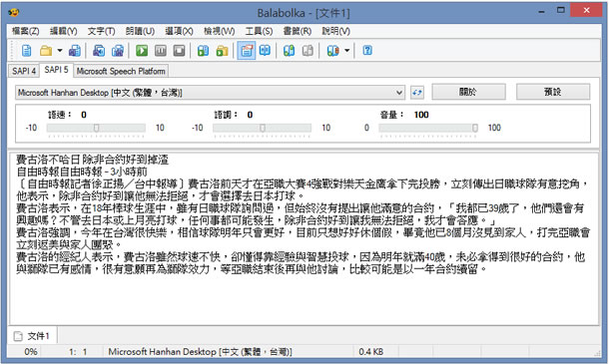Click the green-arrow folder batch conversion icon
This screenshot has height=364, width=609.
(222, 51)
